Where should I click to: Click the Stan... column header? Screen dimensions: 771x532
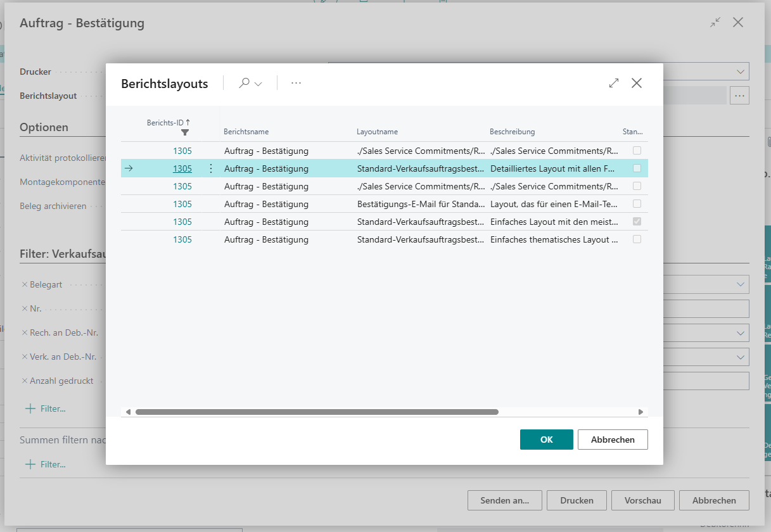(633, 132)
